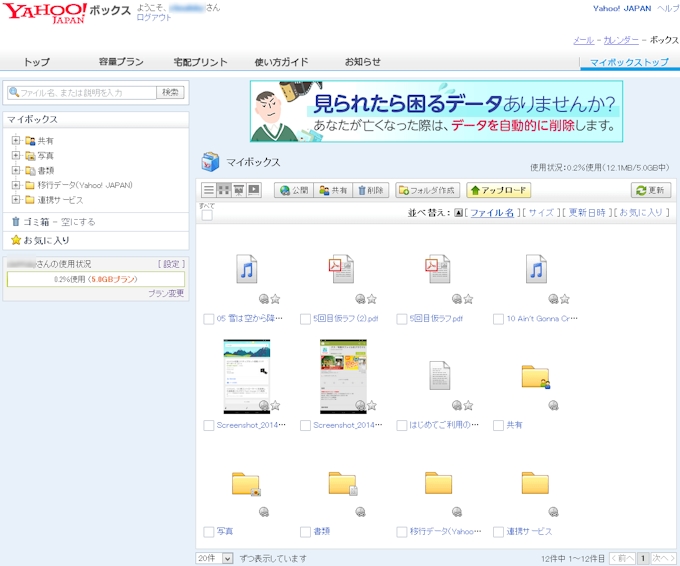This screenshot has width=680, height=566.
Task: Expand the 共有 folder tree node
Action: click(x=16, y=141)
